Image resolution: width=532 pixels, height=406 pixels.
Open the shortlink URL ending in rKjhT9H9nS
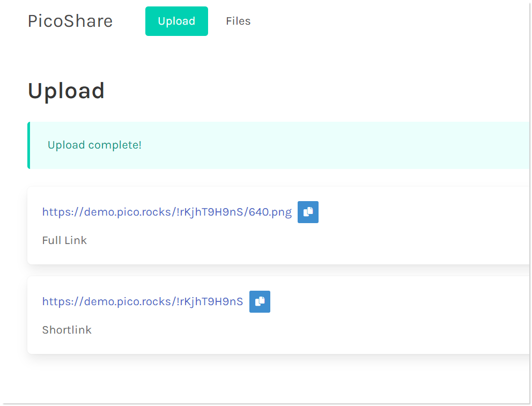tap(142, 301)
